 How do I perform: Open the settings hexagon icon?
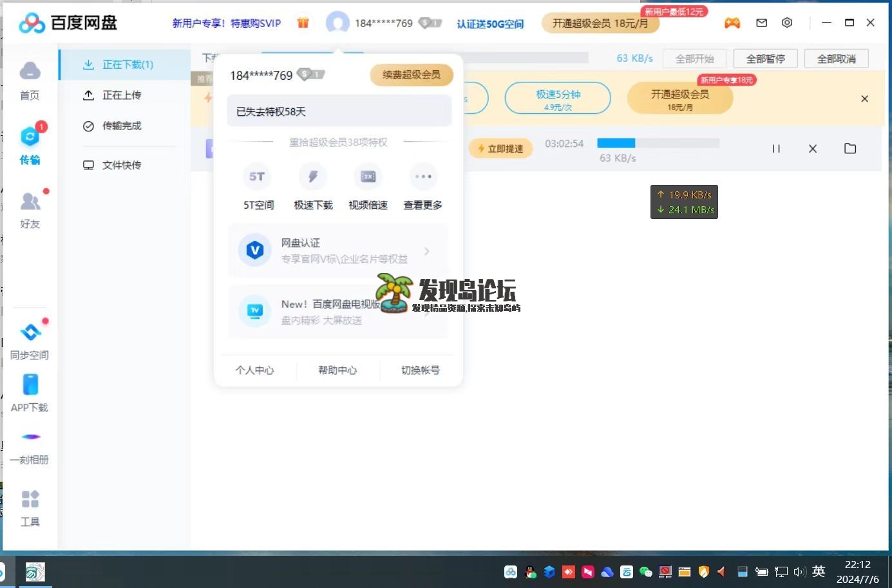coord(787,23)
